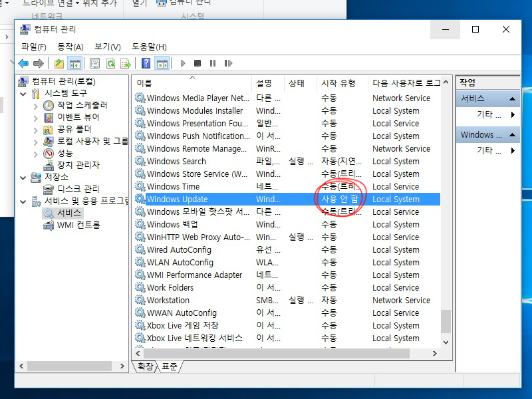
Task: Sort by 시작 유형 column header
Action: click(x=342, y=84)
